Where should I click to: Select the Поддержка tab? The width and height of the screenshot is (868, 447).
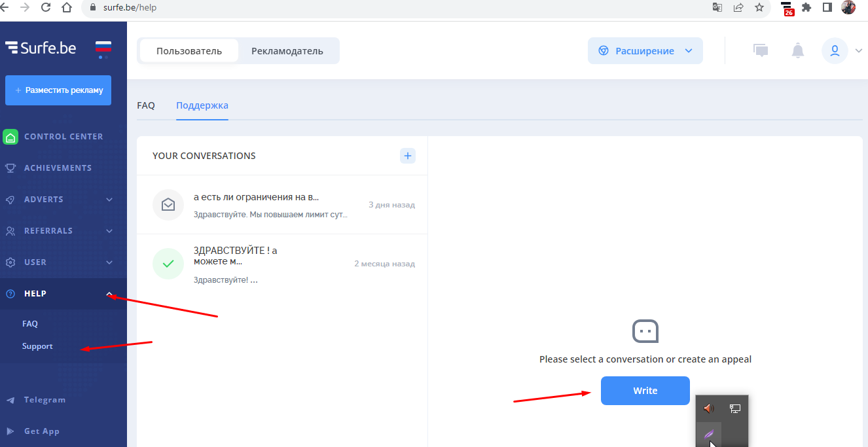[202, 105]
